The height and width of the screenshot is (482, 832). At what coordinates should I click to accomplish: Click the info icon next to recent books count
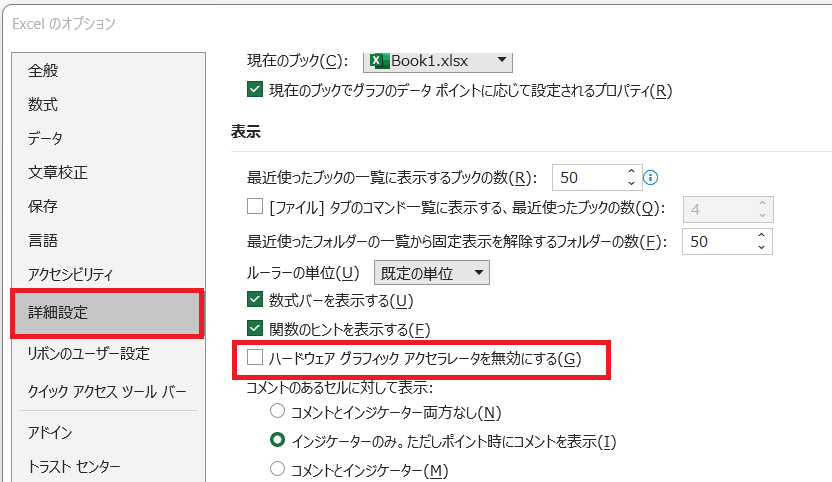651,177
